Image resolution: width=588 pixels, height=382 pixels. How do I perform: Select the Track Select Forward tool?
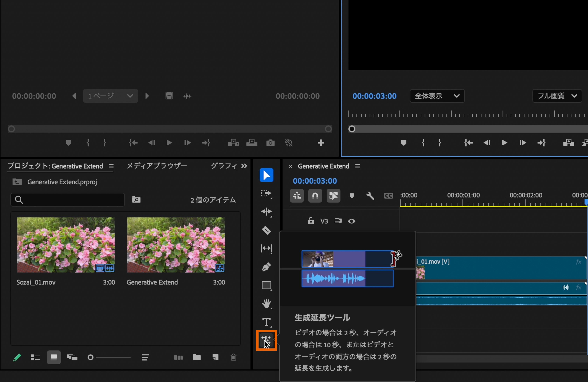pyautogui.click(x=266, y=194)
